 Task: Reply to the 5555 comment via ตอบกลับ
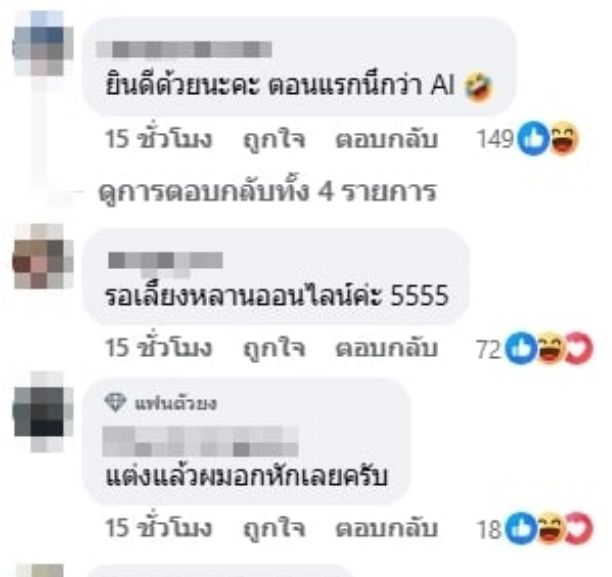386,349
